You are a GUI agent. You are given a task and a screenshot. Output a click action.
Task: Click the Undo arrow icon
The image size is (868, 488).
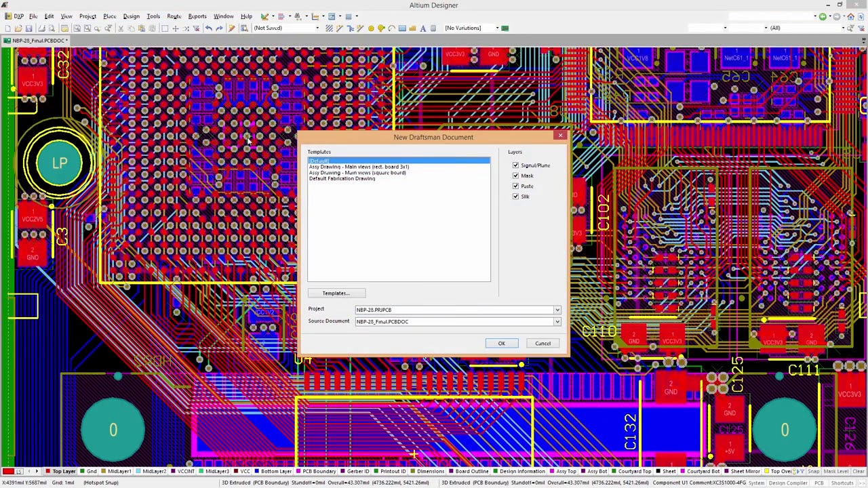(x=208, y=28)
